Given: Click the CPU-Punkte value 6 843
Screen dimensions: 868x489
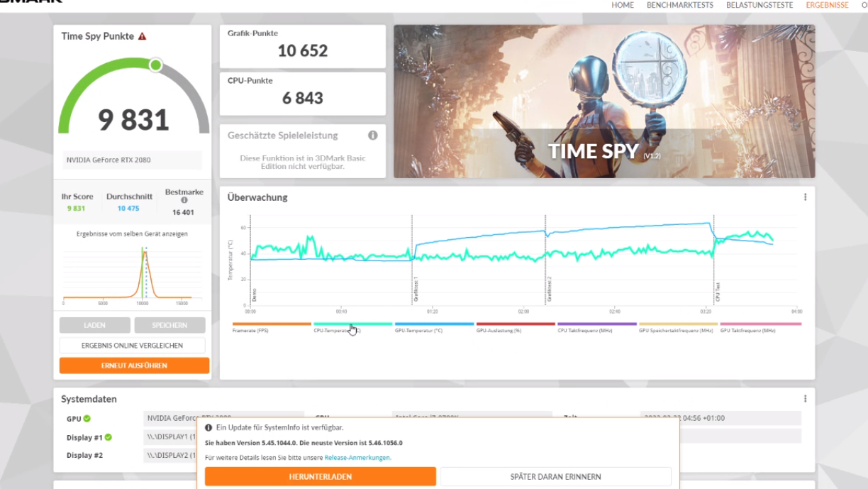Looking at the screenshot, I should pos(303,98).
